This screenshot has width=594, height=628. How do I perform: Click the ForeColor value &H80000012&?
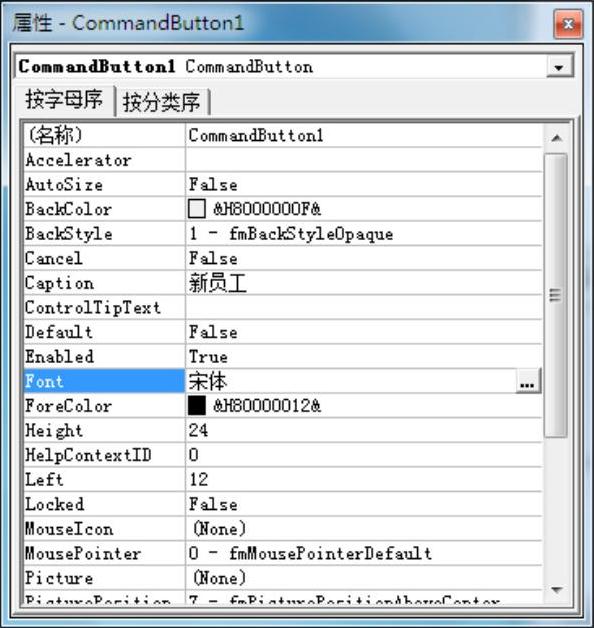coord(267,406)
